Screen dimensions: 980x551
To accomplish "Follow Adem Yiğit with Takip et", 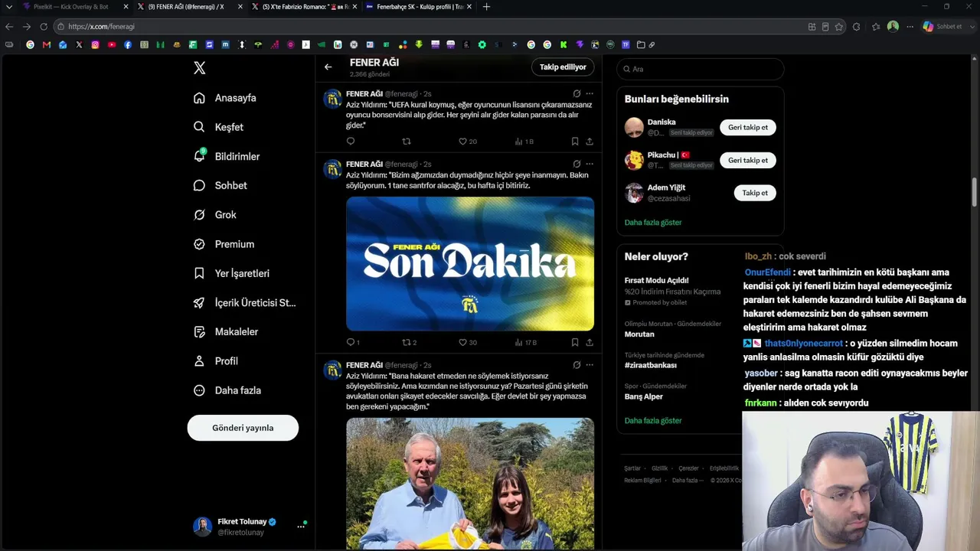I will 755,193.
